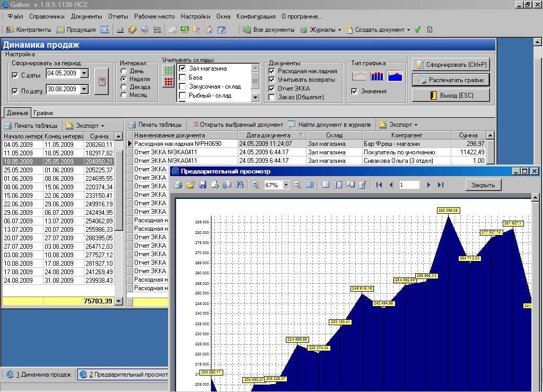Choose the bar chart type icon

[377, 75]
